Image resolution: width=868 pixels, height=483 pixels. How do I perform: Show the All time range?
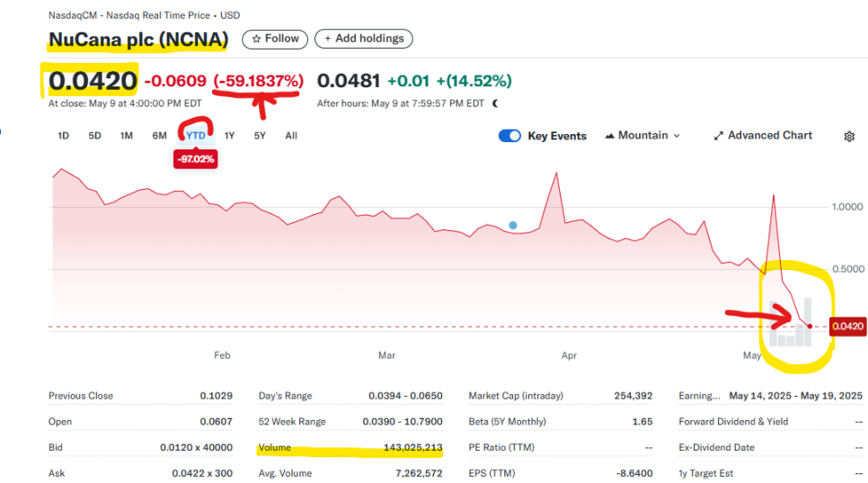[291, 136]
